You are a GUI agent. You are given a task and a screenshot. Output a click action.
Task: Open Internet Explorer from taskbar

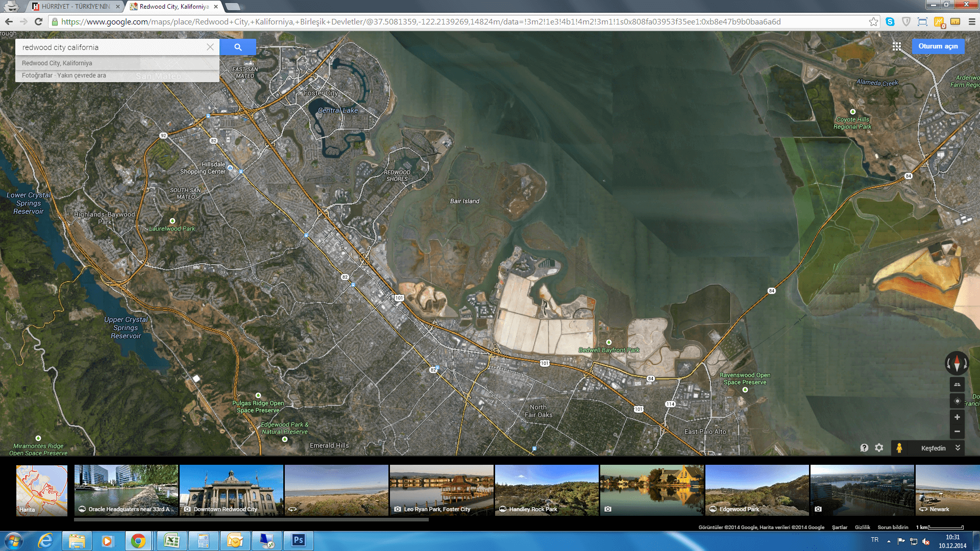(x=45, y=541)
